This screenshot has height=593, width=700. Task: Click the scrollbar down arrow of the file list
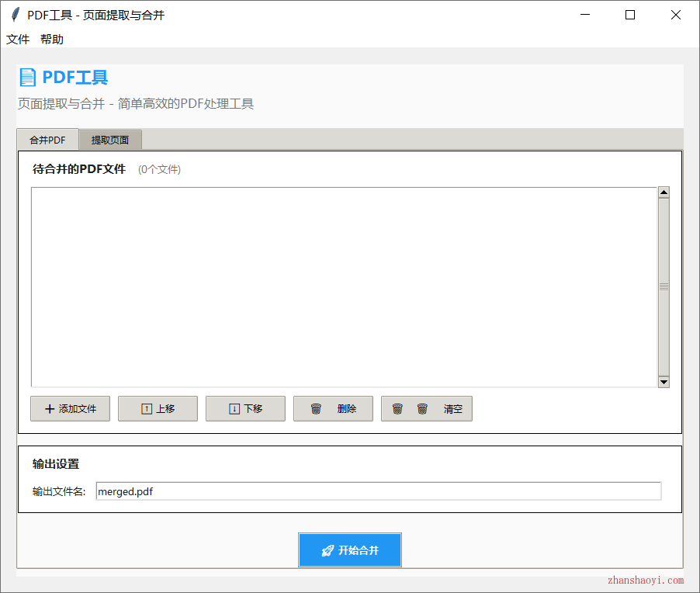664,381
